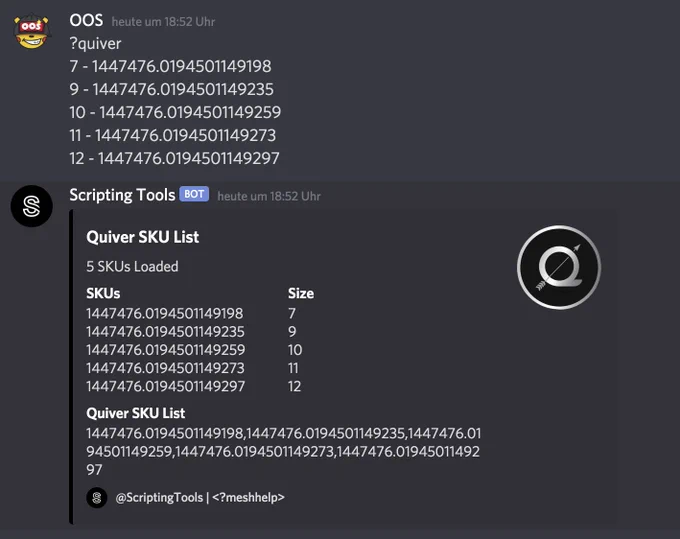Click the small ScriptingTools footer icon
This screenshot has height=539, width=680.
pyautogui.click(x=97, y=497)
